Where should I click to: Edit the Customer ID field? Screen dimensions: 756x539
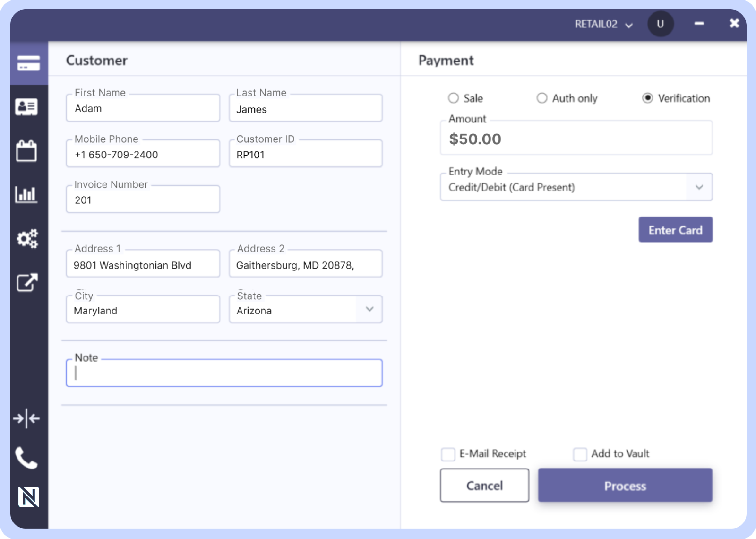coord(306,154)
